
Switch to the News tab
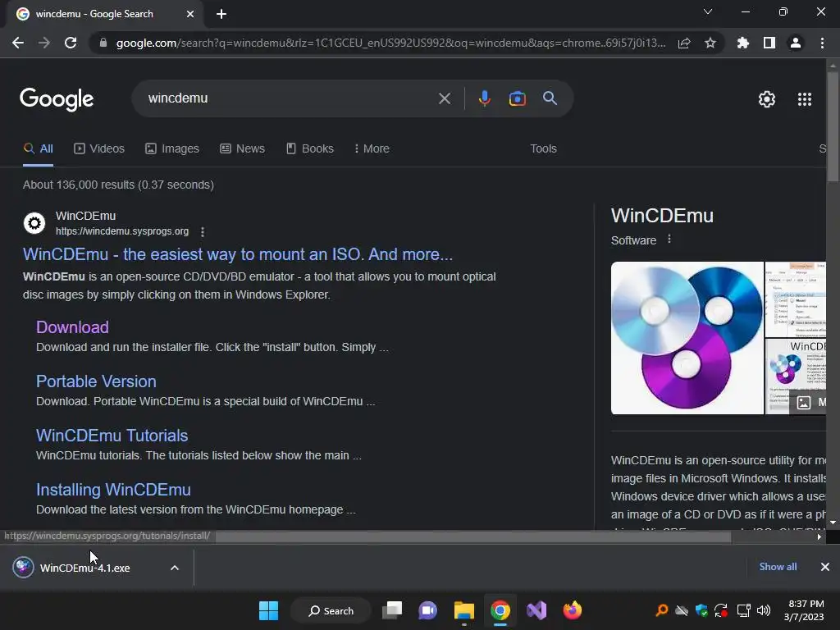(242, 149)
